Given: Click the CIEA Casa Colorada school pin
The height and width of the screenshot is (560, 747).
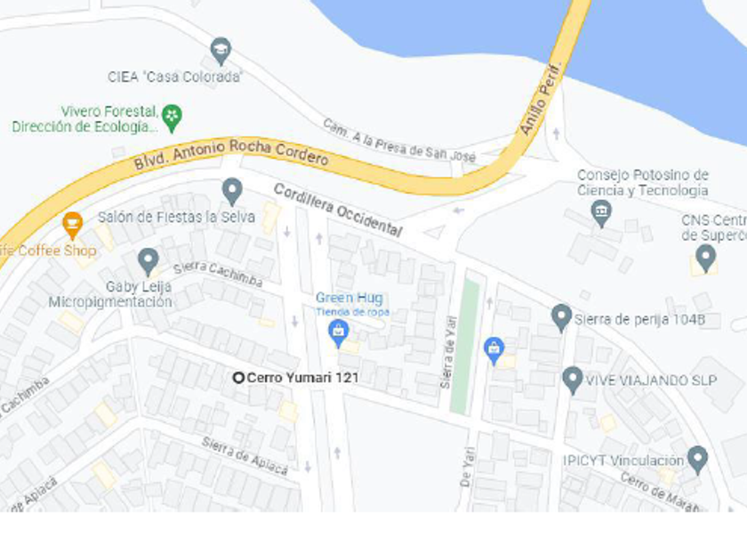Looking at the screenshot, I should point(221,51).
